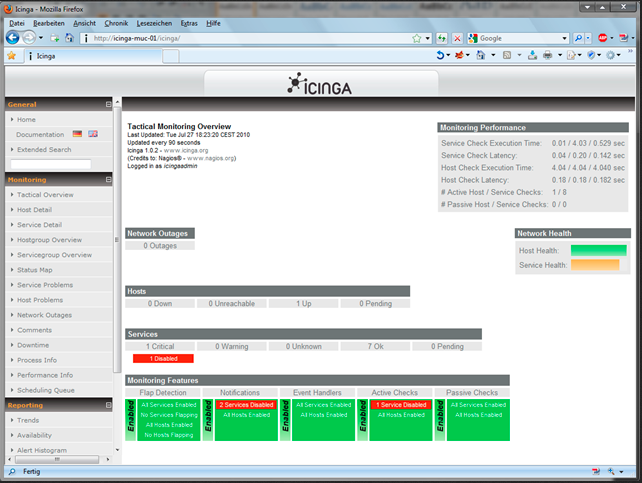Select the Icinga browser tab

click(93, 56)
